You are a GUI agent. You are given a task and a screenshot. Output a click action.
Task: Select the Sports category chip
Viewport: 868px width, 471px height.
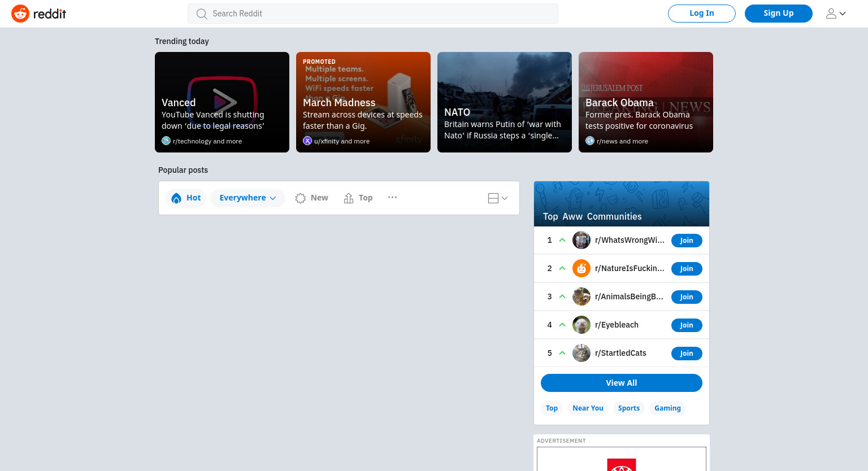point(629,408)
